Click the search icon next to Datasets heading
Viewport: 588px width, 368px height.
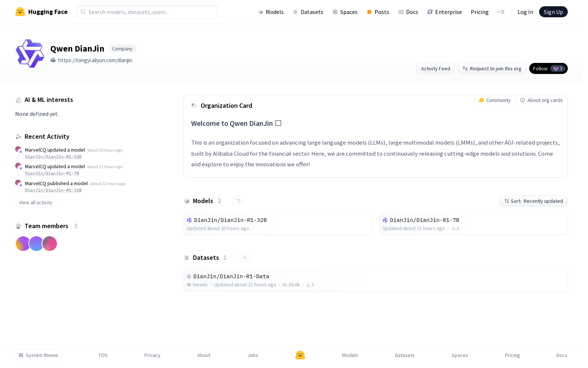click(x=245, y=258)
